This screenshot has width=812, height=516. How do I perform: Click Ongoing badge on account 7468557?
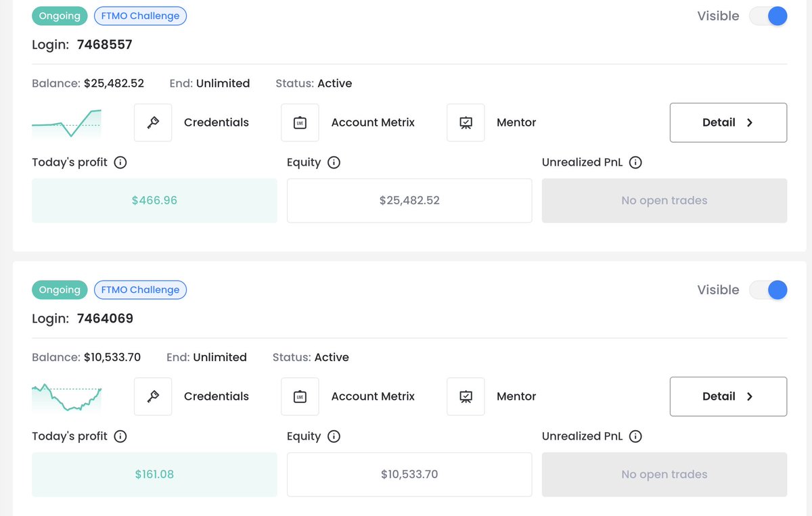tap(60, 16)
